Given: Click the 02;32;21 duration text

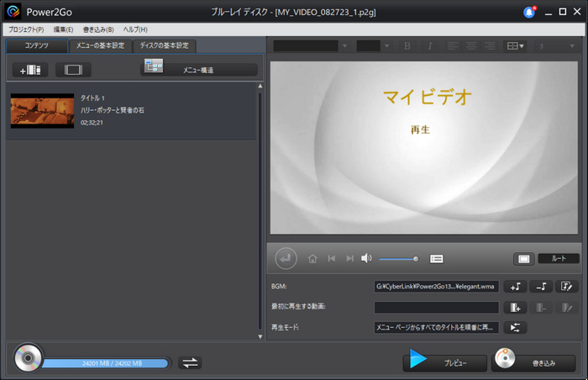Looking at the screenshot, I should [x=92, y=123].
